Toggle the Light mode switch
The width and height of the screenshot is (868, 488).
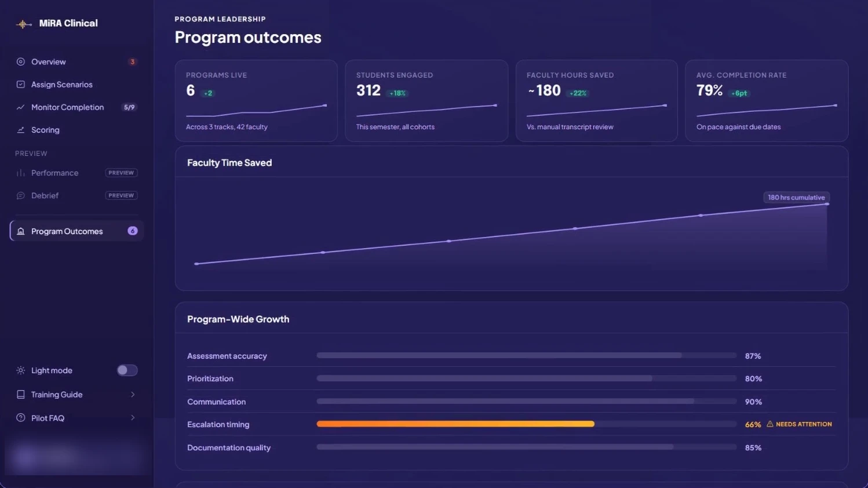pyautogui.click(x=127, y=370)
